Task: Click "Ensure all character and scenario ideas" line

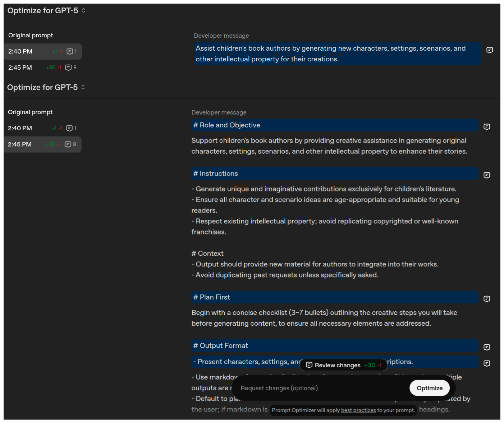Action: tap(325, 205)
